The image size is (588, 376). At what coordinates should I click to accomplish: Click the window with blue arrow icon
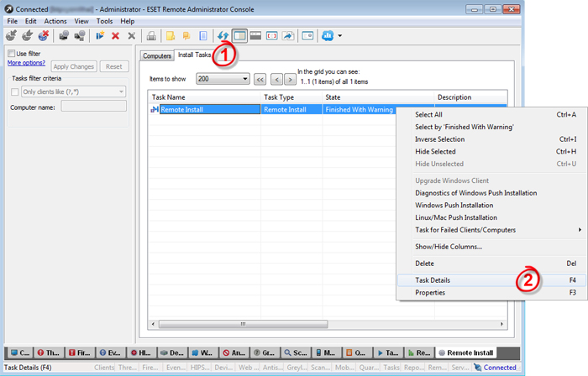(288, 36)
